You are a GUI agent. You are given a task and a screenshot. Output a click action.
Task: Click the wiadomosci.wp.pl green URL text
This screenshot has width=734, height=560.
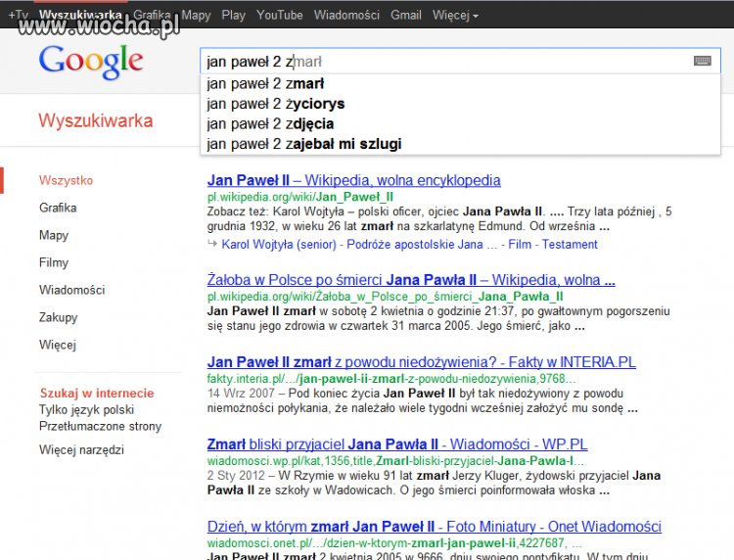(x=395, y=461)
